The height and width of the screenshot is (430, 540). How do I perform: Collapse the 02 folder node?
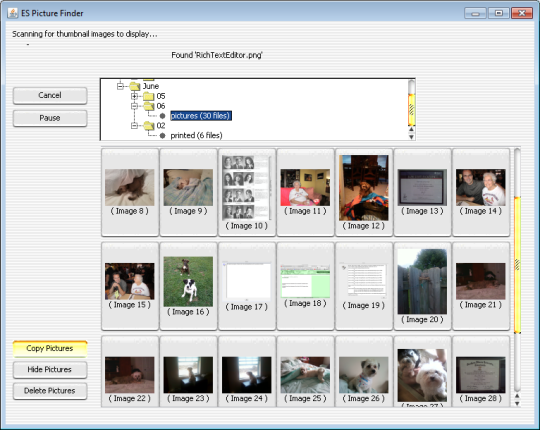tap(134, 126)
